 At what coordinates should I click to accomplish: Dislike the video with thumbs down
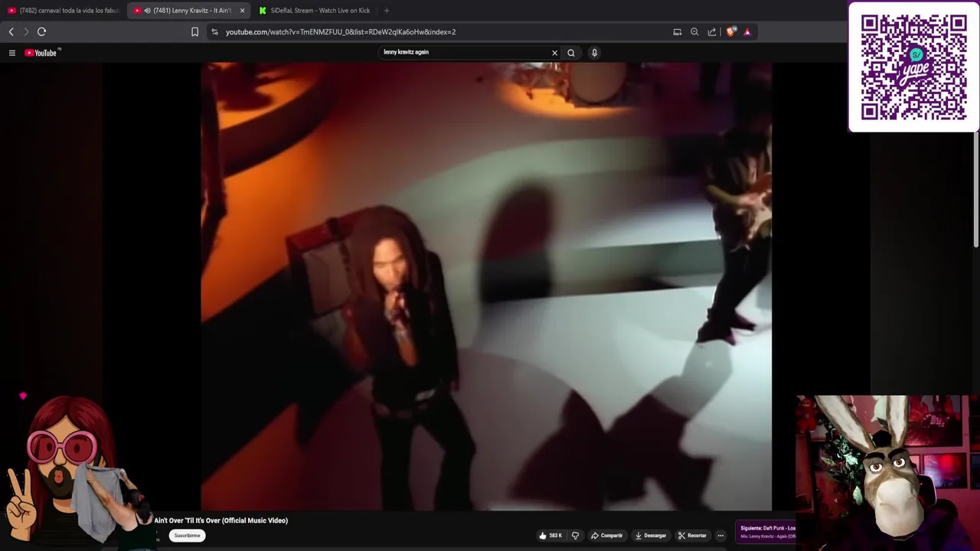575,536
